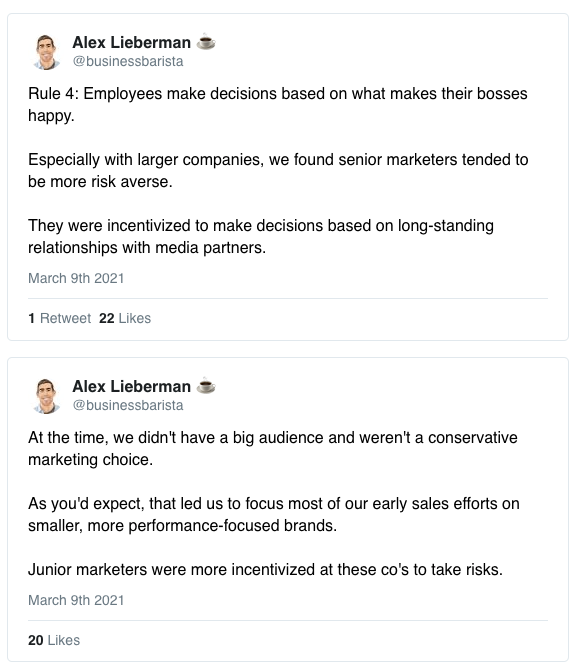This screenshot has height=670, width=577.
Task: Open the first tweet card background
Action: (x=288, y=177)
